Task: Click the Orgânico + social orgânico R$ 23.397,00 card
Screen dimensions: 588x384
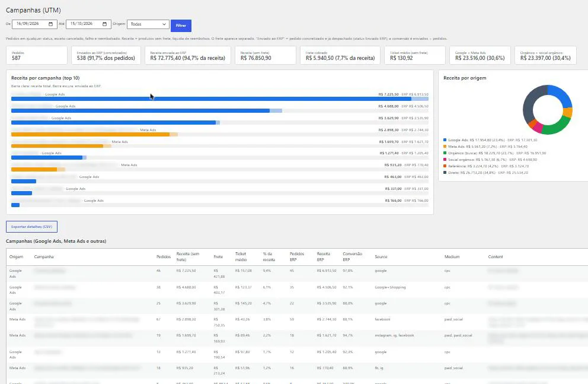Action: tap(546, 55)
